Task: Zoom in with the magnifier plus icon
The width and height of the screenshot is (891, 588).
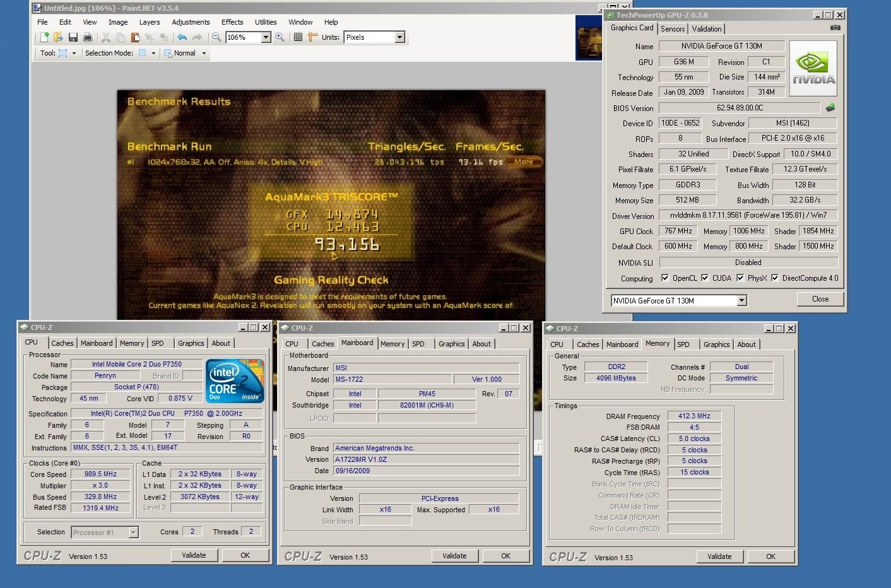Action: (x=280, y=37)
